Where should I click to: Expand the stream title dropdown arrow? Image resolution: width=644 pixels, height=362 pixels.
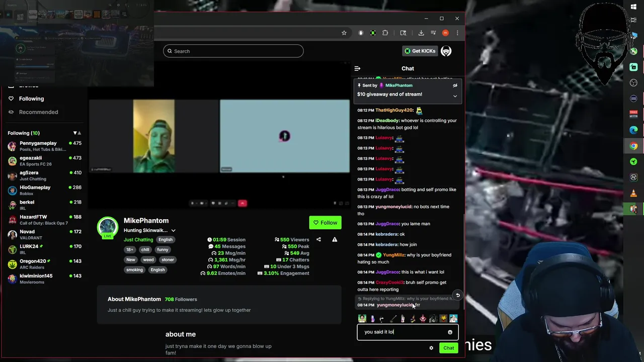pyautogui.click(x=173, y=231)
